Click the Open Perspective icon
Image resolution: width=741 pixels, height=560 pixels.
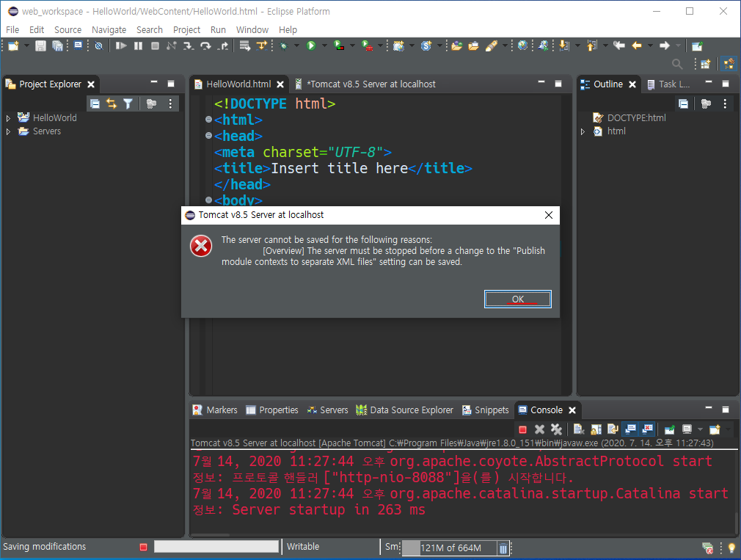706,64
